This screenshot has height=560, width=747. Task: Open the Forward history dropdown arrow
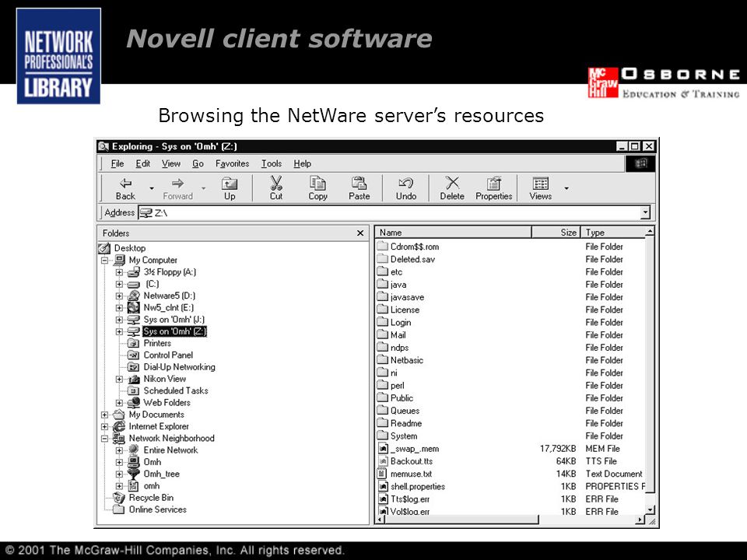tap(203, 188)
